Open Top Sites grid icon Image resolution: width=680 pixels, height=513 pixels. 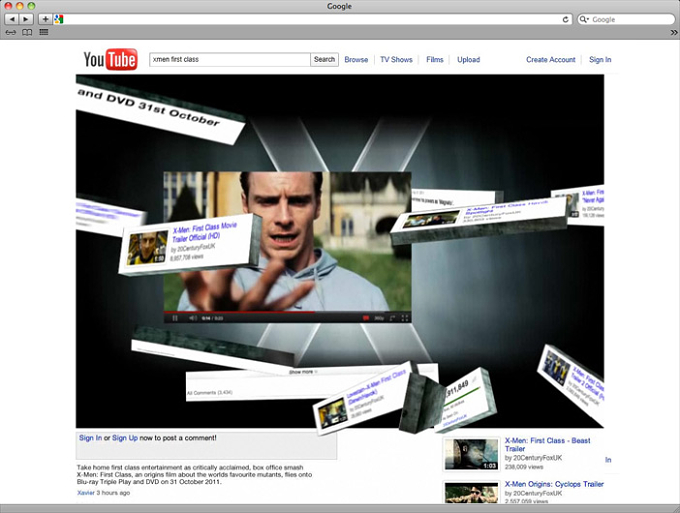click(x=44, y=32)
